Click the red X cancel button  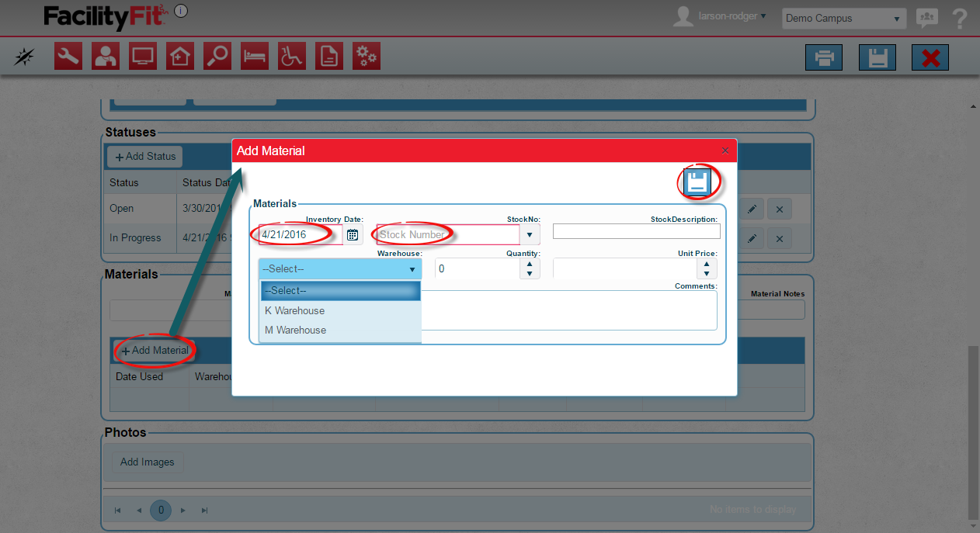click(x=930, y=58)
